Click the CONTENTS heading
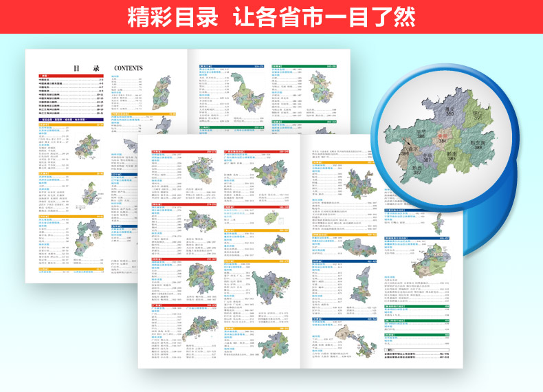Viewport: 543px width, 392px height. (128, 68)
